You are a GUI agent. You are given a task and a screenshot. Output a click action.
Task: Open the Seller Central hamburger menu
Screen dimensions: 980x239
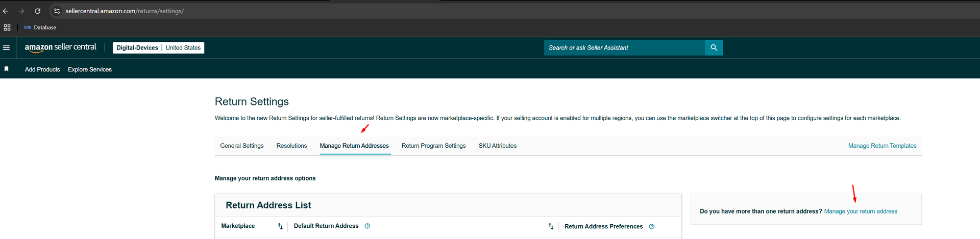click(x=7, y=48)
